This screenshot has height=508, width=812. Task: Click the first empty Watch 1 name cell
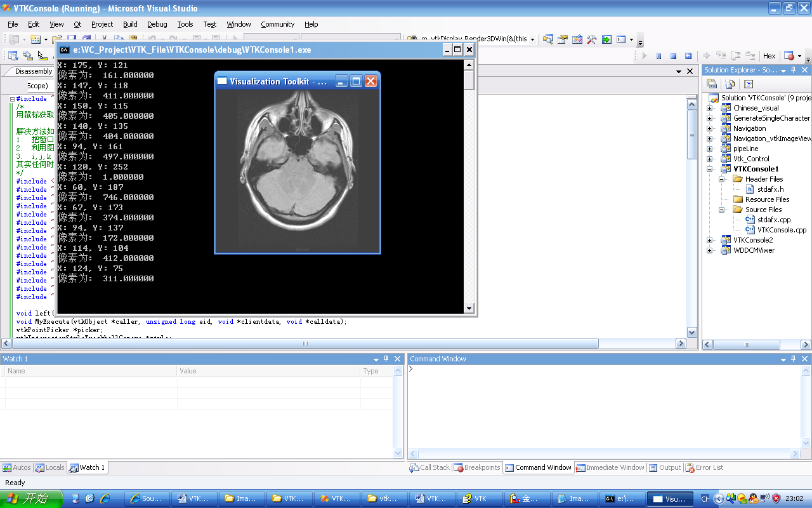coord(91,382)
